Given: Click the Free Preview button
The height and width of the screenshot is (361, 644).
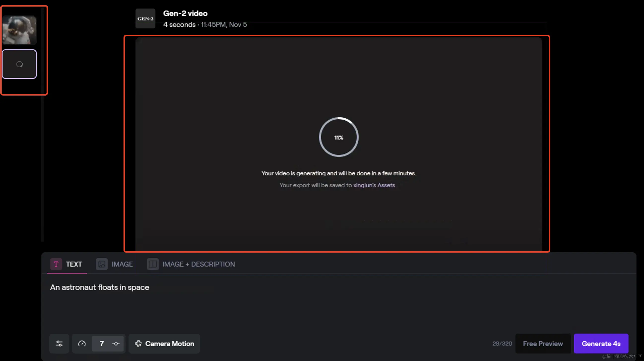Looking at the screenshot, I should pos(543,343).
